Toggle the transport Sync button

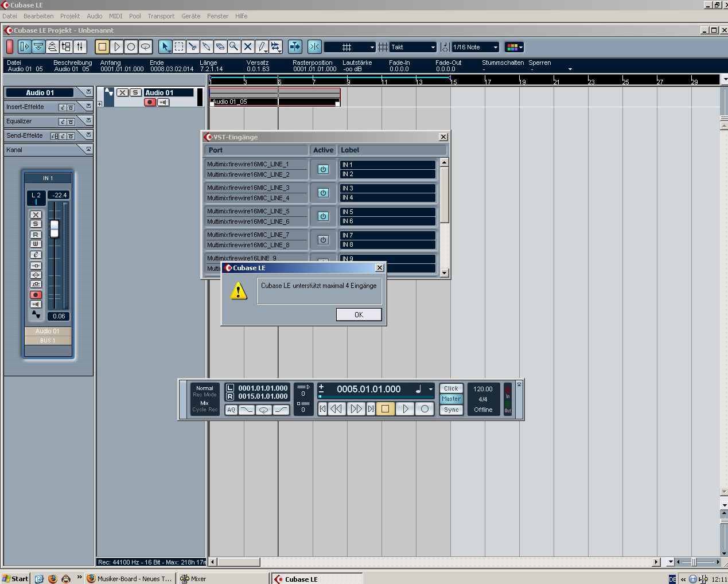(x=451, y=410)
